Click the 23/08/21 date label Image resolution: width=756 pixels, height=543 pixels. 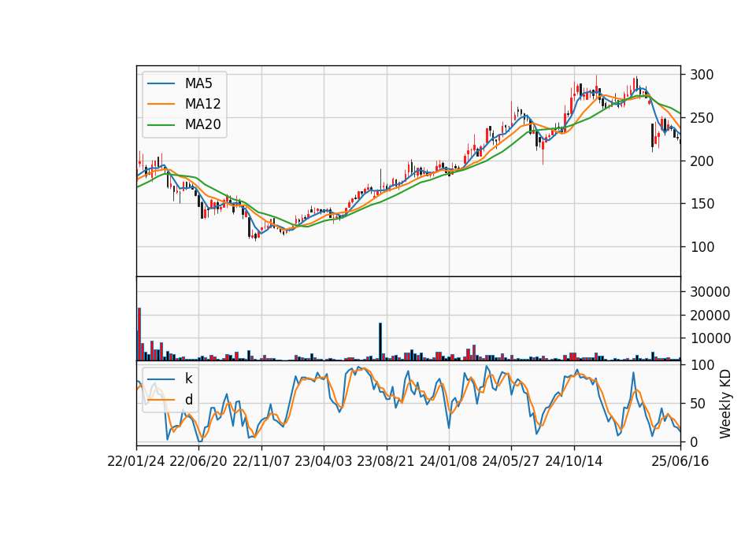point(386,462)
